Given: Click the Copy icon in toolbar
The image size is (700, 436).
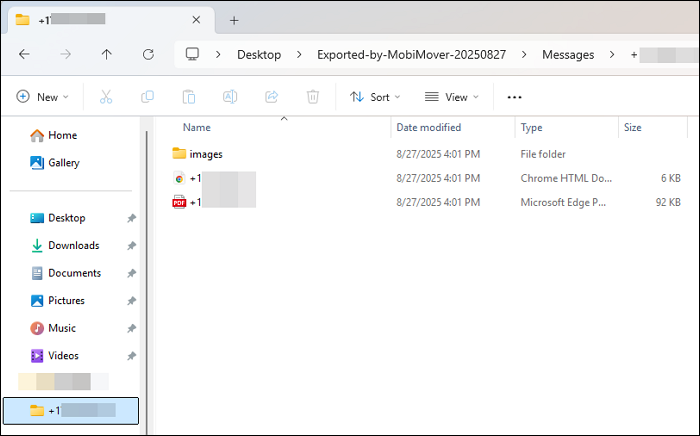Looking at the screenshot, I should [147, 97].
